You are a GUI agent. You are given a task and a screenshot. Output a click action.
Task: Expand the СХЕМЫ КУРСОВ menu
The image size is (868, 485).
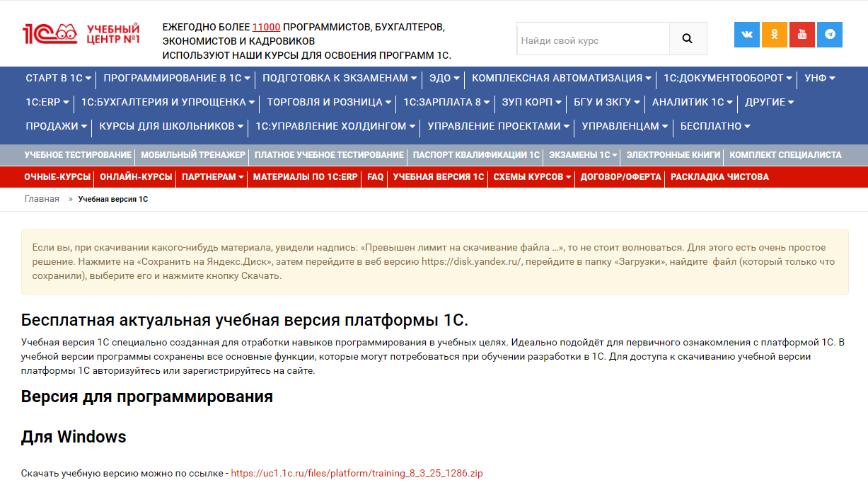[532, 177]
